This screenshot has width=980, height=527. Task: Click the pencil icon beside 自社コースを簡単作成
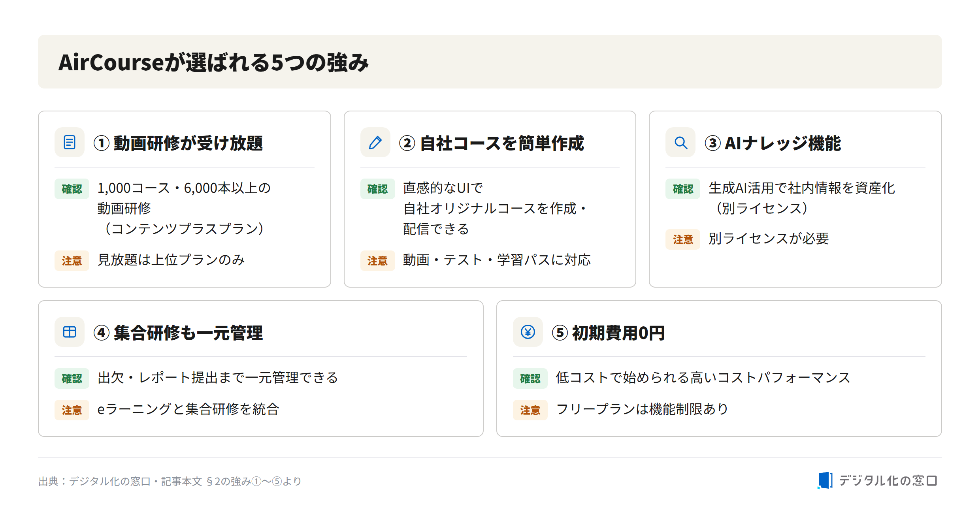click(375, 142)
